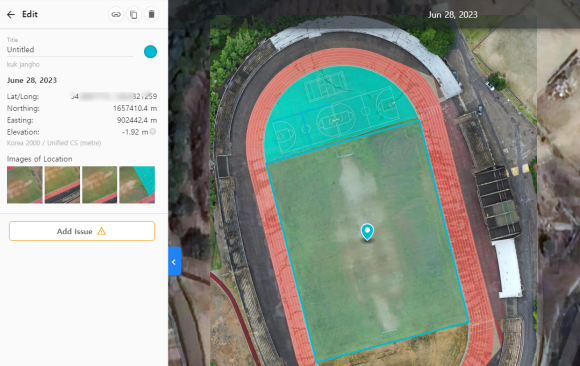Image resolution: width=580 pixels, height=366 pixels.
Task: Click the Images of Location heading
Action: (40, 159)
